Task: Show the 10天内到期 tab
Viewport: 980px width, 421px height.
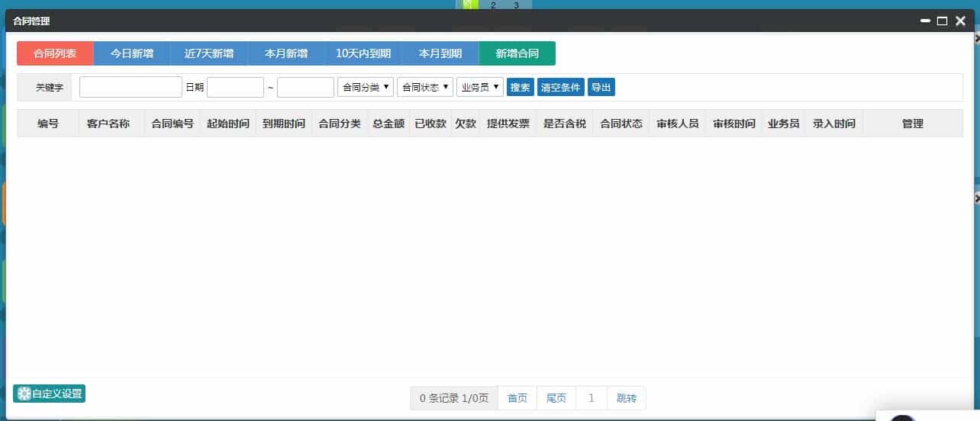Action: coord(363,53)
